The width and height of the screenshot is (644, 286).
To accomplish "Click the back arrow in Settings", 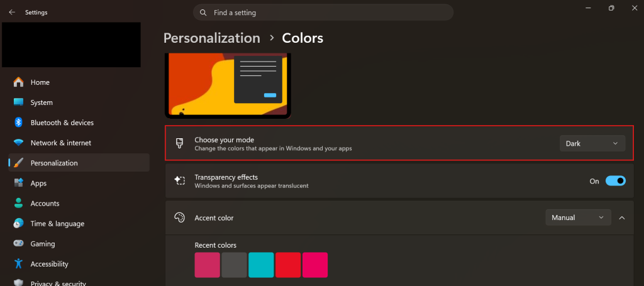I will point(12,13).
